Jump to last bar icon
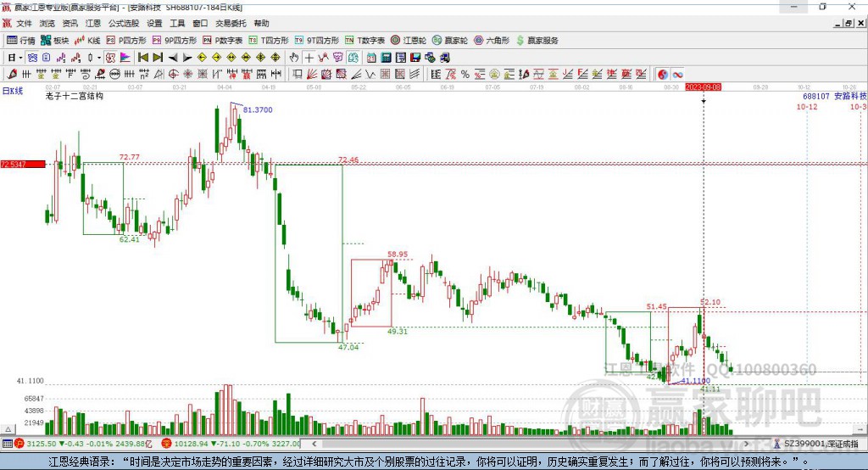 click(158, 58)
